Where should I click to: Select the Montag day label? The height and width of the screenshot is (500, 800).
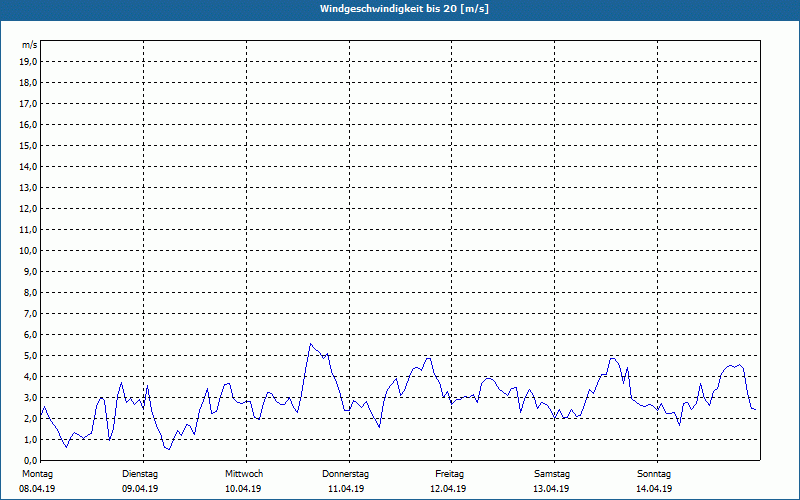pyautogui.click(x=37, y=474)
